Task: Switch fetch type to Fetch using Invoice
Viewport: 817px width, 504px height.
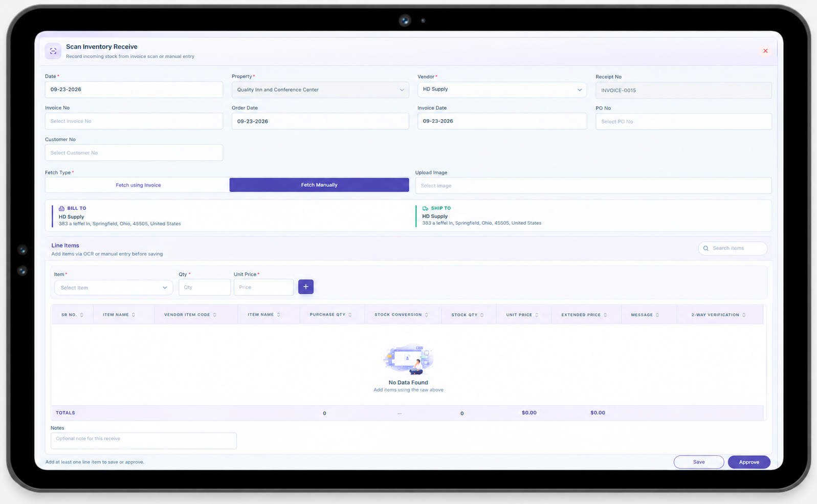Action: coord(138,185)
